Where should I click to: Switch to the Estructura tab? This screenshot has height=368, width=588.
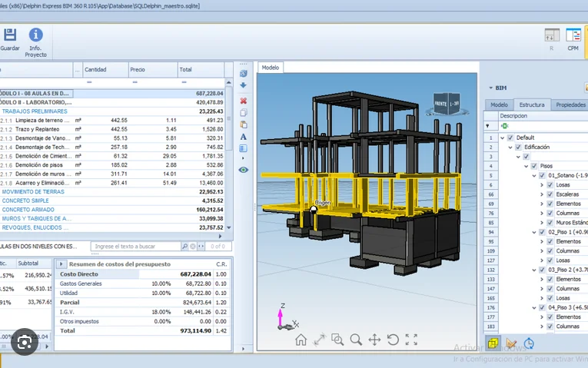(532, 104)
